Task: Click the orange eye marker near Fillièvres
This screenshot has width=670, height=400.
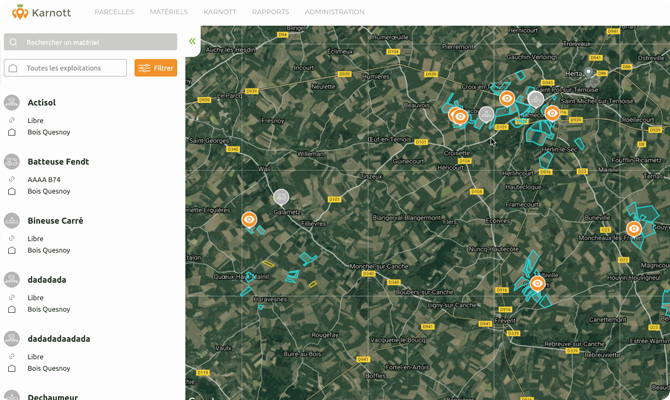Action: pyautogui.click(x=249, y=221)
